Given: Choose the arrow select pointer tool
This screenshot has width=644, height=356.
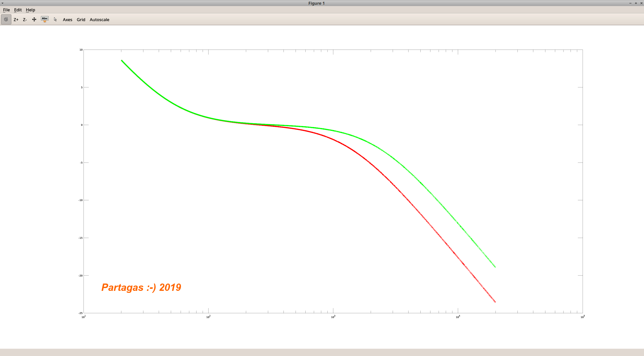Looking at the screenshot, I should (x=55, y=19).
